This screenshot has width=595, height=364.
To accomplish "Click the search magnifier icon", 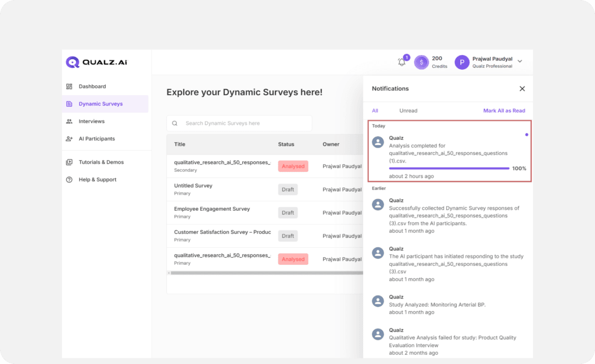I will (175, 123).
